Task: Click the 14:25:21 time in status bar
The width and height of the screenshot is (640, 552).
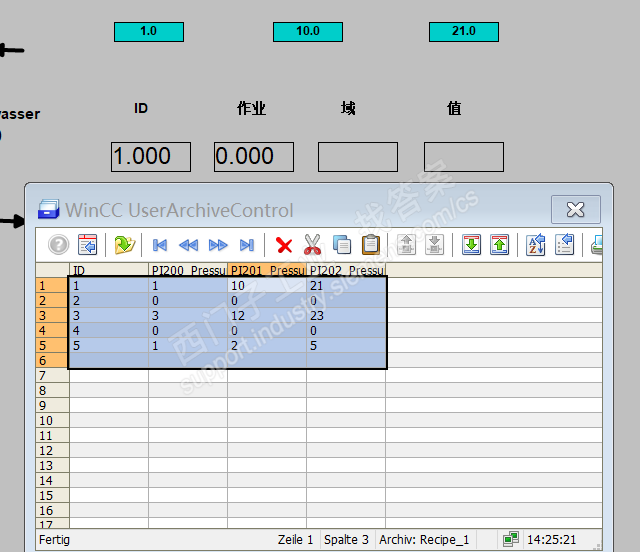Action: [551, 540]
